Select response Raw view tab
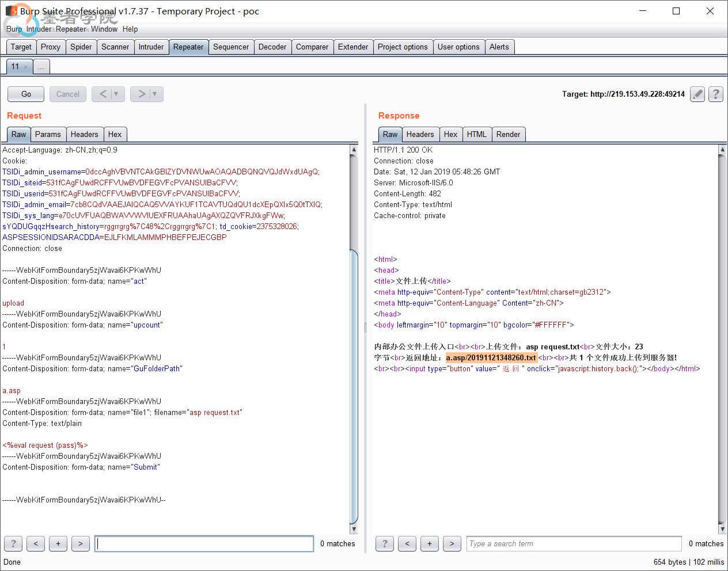The height and width of the screenshot is (571, 728). tap(390, 134)
